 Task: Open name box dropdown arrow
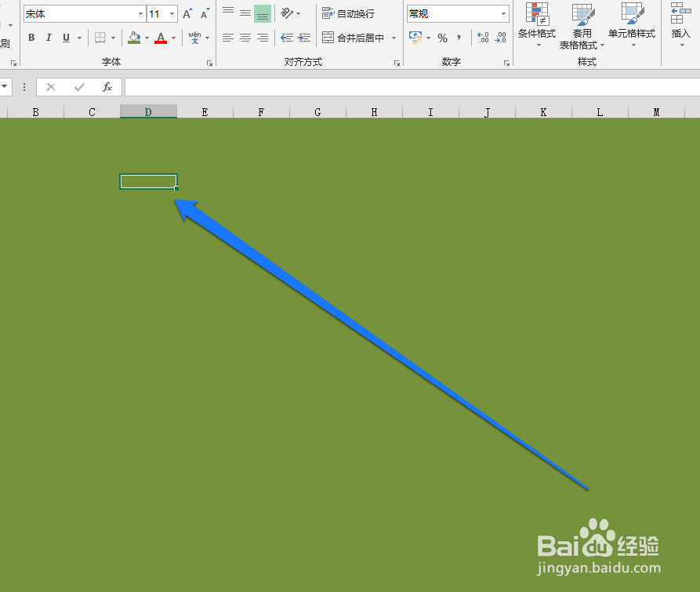click(5, 87)
